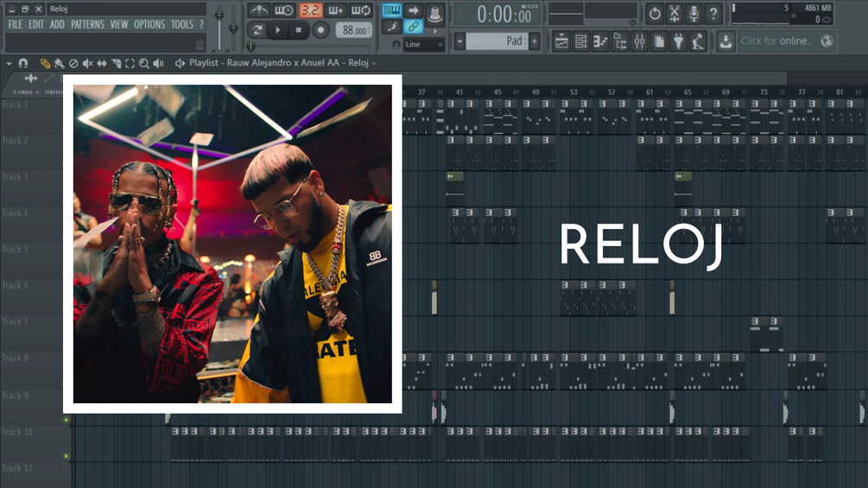The height and width of the screenshot is (488, 868).
Task: Toggle wait for input before recording
Action: tap(284, 10)
